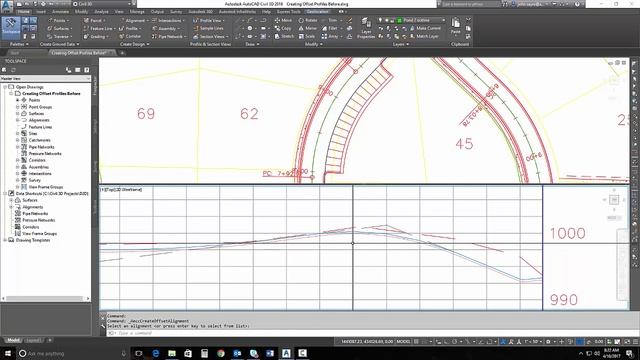
Task: Expand the Create Ground Data panel
Action: click(x=59, y=44)
